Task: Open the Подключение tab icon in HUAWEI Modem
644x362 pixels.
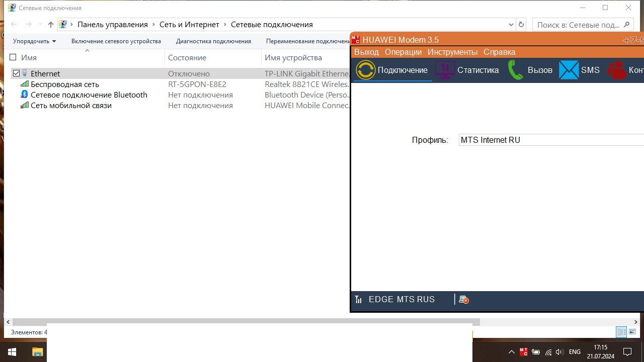Action: tap(366, 70)
